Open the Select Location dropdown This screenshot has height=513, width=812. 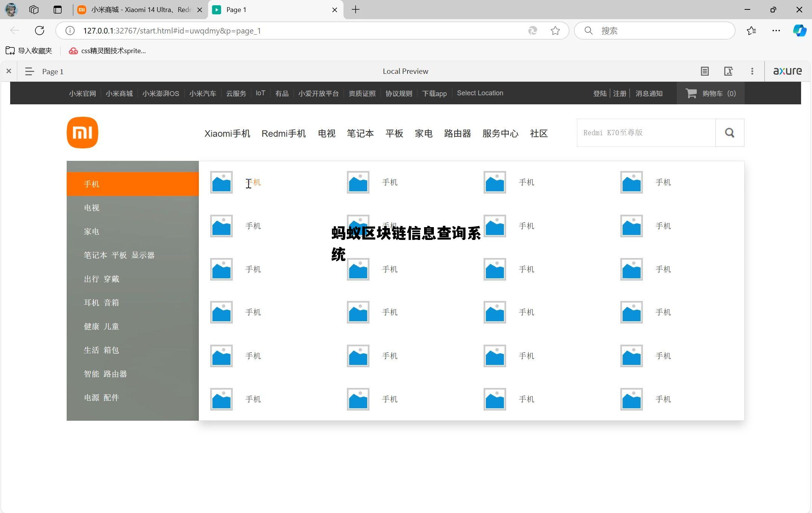pyautogui.click(x=480, y=93)
